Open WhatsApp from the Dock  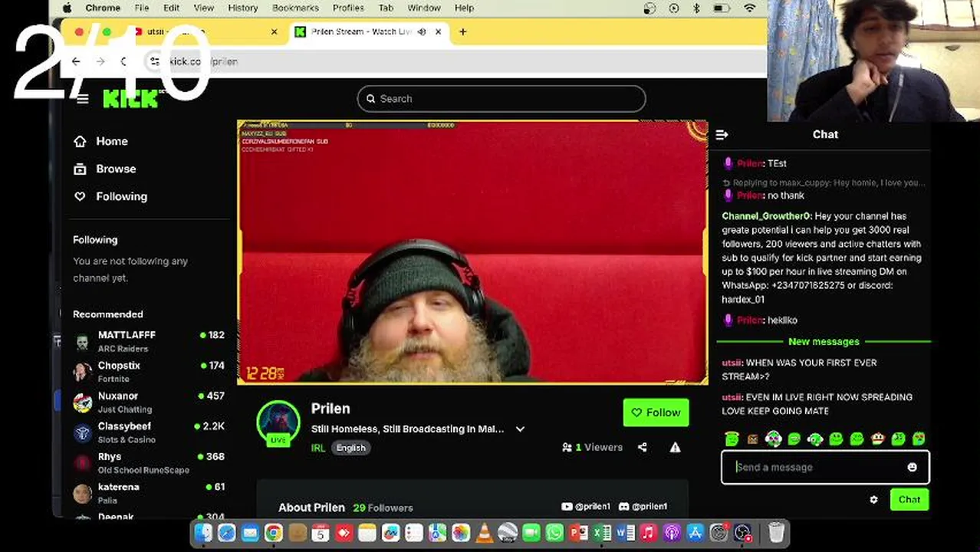(x=554, y=533)
